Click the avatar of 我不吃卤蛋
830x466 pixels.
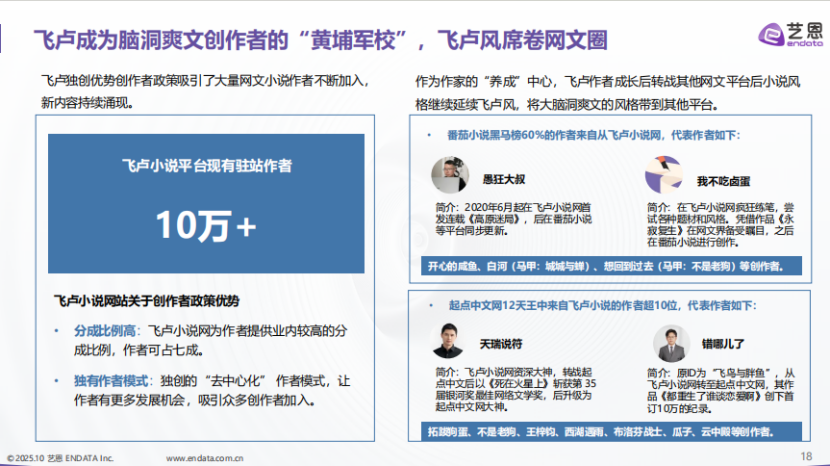point(664,175)
